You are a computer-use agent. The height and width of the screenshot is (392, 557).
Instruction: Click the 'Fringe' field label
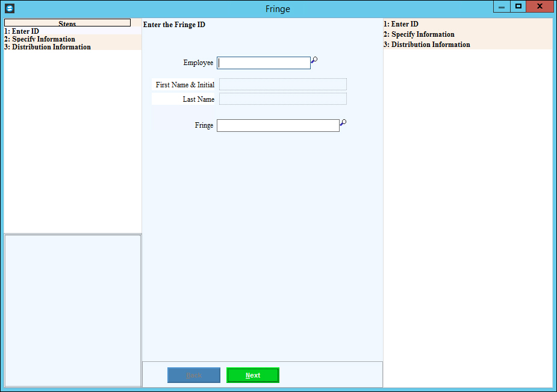[204, 125]
